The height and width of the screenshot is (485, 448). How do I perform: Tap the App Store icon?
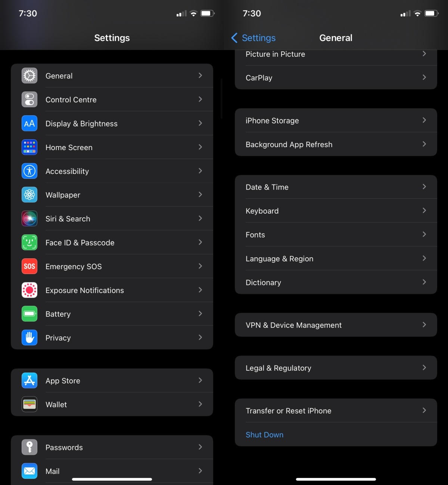[x=29, y=380]
